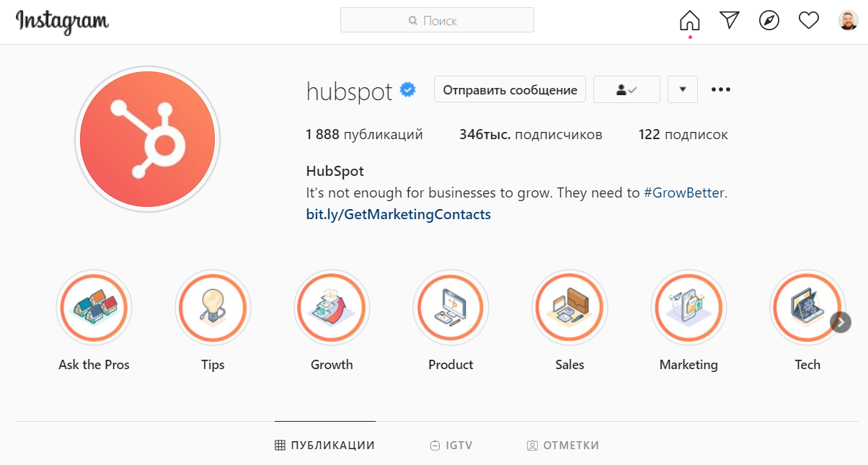Click the Отправить сообщение button
The height and width of the screenshot is (465, 868).
tap(510, 90)
